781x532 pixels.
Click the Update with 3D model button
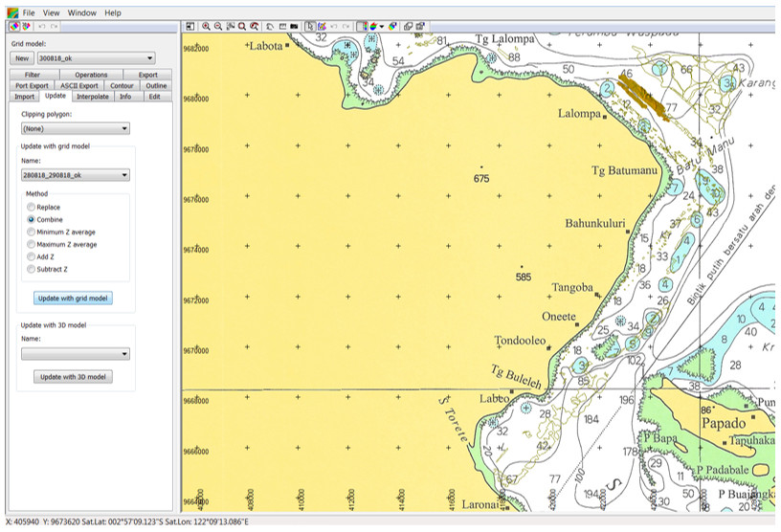pyautogui.click(x=73, y=377)
